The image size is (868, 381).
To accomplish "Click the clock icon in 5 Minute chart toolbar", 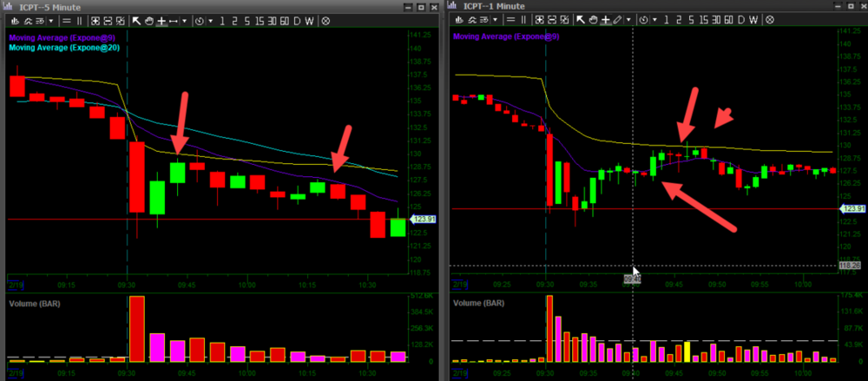I will (x=200, y=19).
